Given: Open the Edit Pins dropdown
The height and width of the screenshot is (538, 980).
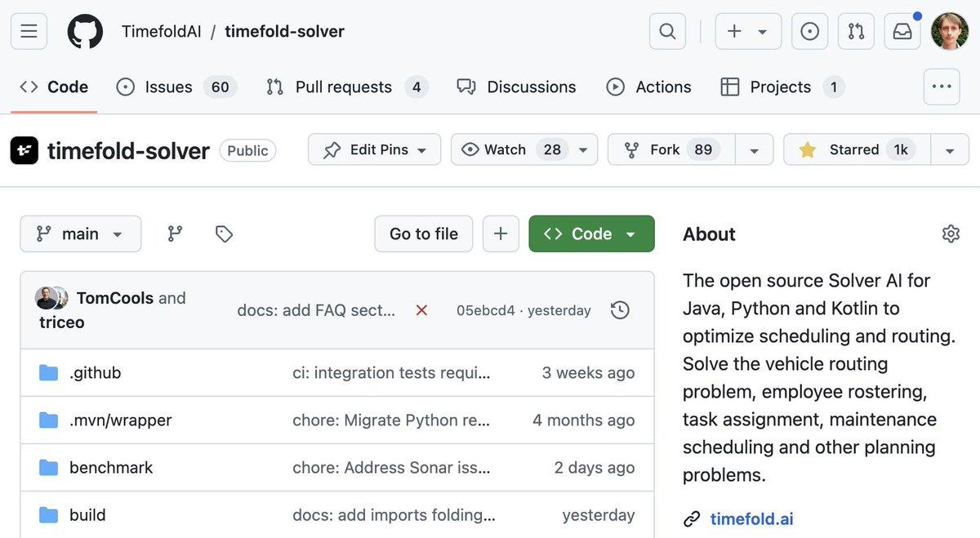Looking at the screenshot, I should pyautogui.click(x=375, y=149).
